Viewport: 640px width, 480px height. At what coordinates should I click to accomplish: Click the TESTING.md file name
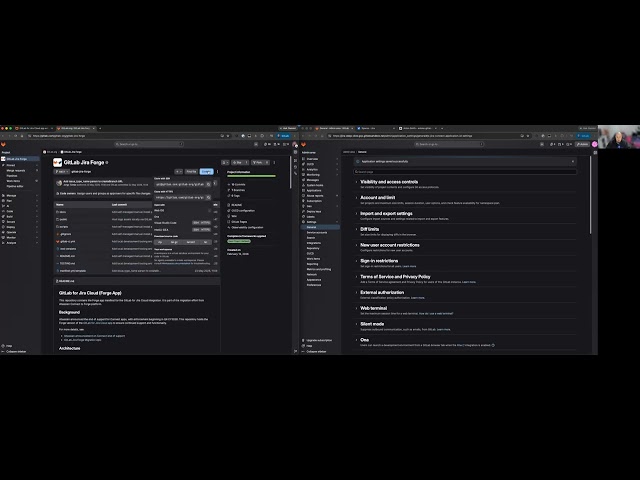(x=67, y=263)
